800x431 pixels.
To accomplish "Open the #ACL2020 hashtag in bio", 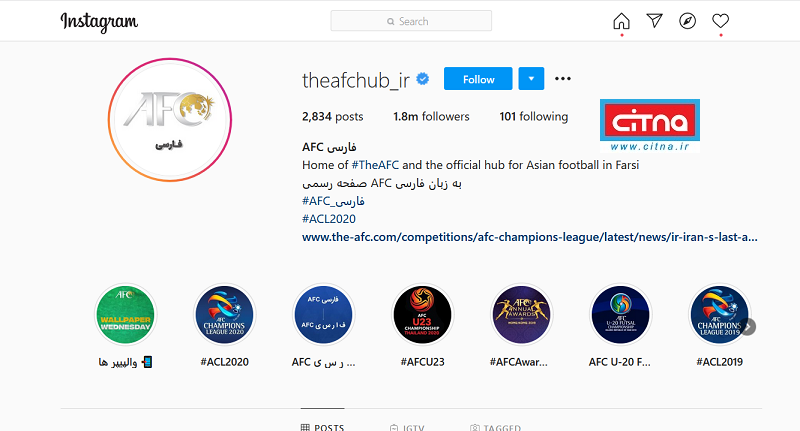I will pos(329,219).
